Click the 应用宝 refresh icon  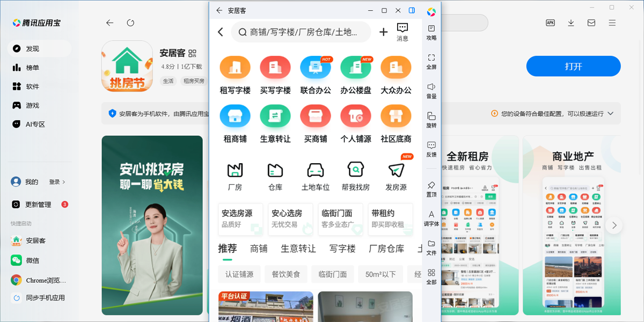pos(130,23)
